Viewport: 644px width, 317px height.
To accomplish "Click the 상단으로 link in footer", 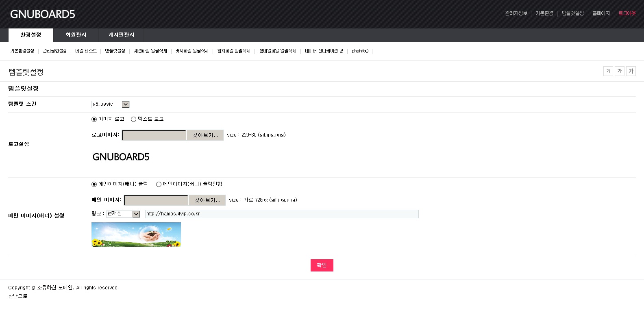I will coord(18,296).
